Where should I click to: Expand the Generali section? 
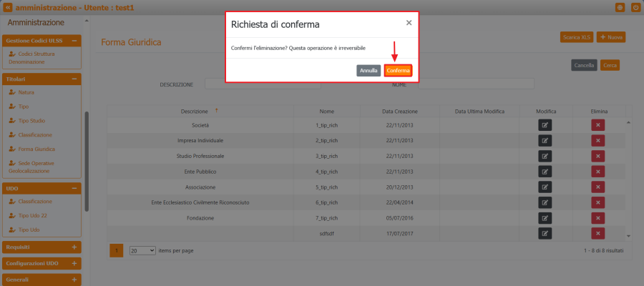[x=74, y=280]
